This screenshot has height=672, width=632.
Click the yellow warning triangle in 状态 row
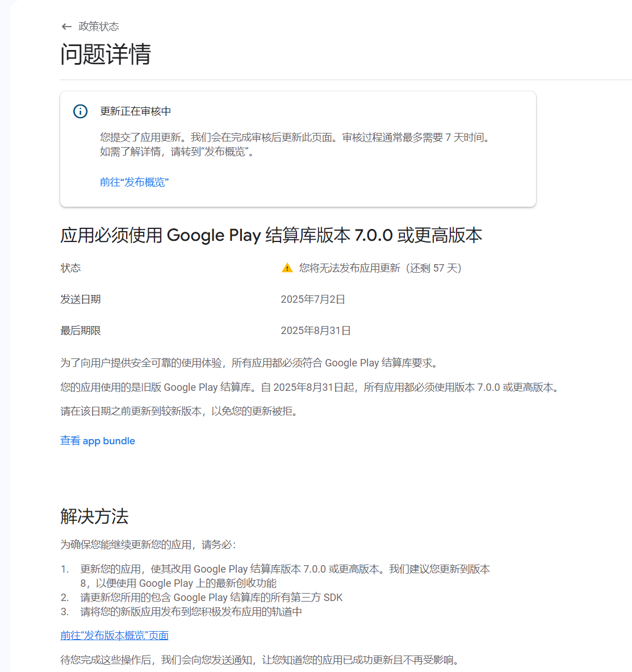tap(287, 268)
